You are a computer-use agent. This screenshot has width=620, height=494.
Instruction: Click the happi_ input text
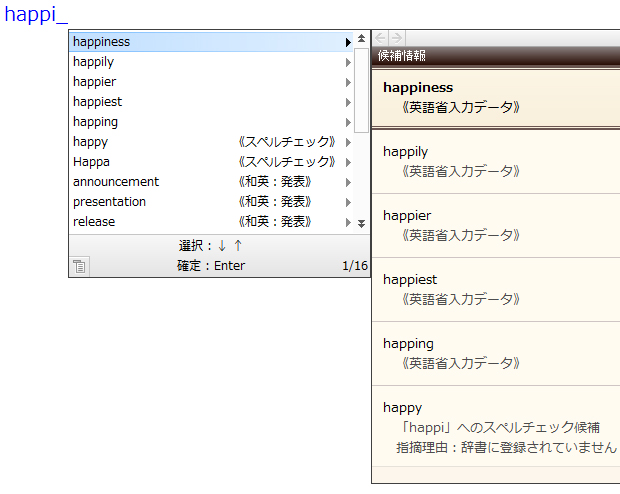(36, 15)
